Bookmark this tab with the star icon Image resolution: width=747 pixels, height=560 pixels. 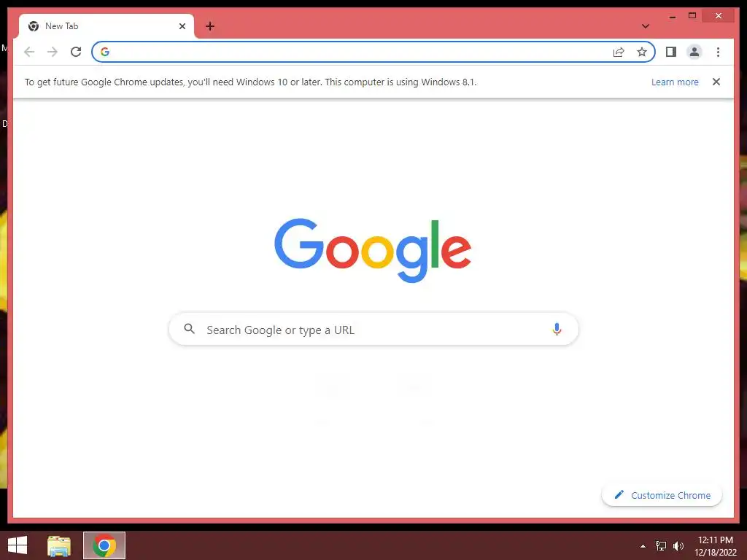click(642, 52)
